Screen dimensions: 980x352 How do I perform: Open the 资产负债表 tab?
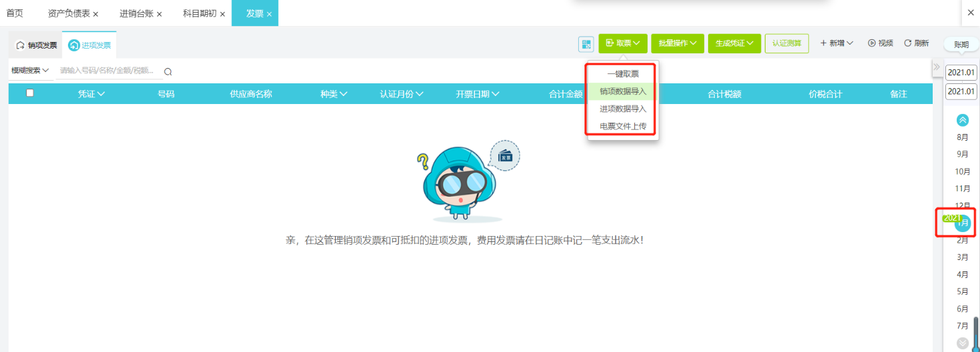point(69,13)
